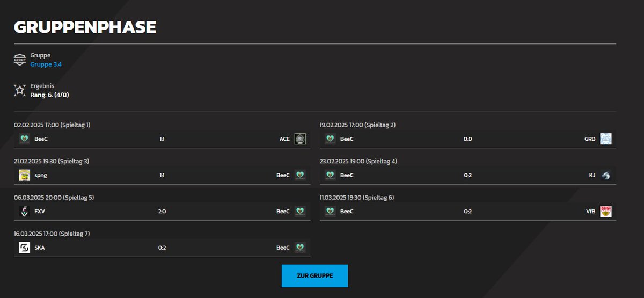Click date 21.02.2025 19:30 (Spieltag 3)

coord(52,161)
